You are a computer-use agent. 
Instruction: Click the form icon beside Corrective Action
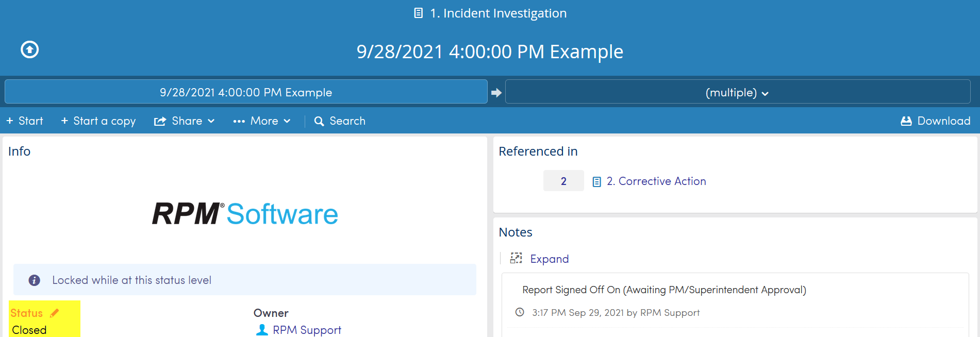coord(596,182)
